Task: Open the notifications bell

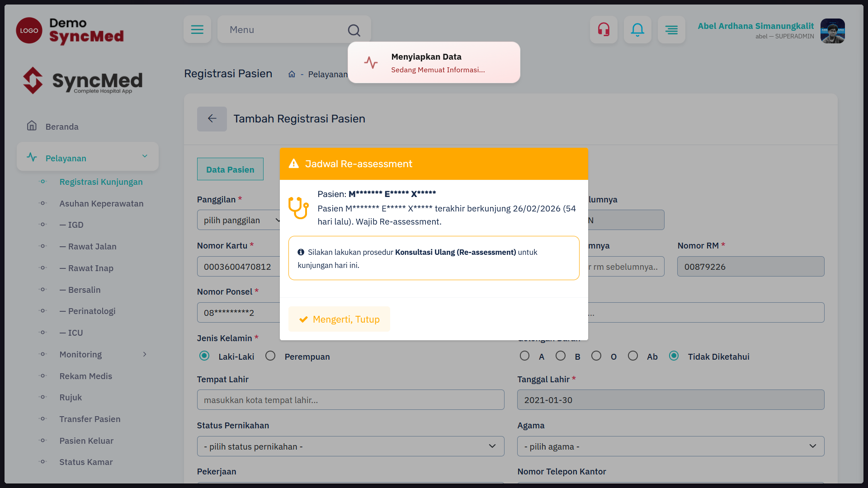Action: pyautogui.click(x=637, y=29)
